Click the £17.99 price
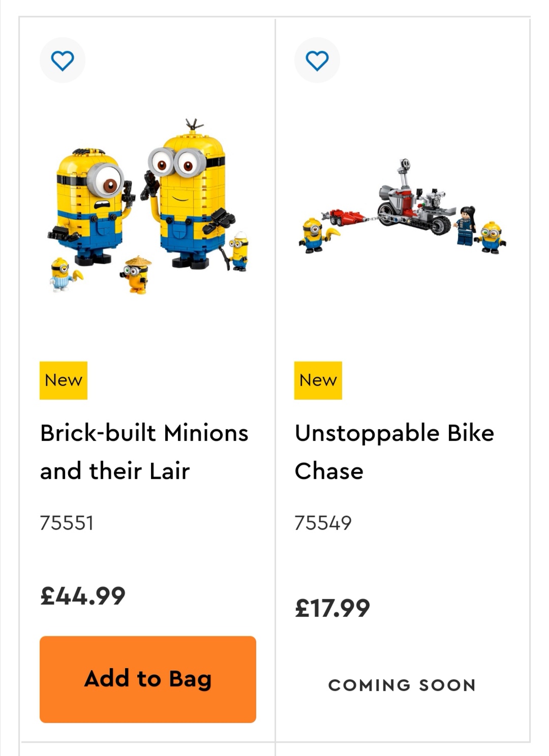Screen dimensions: 549x756 point(332,608)
